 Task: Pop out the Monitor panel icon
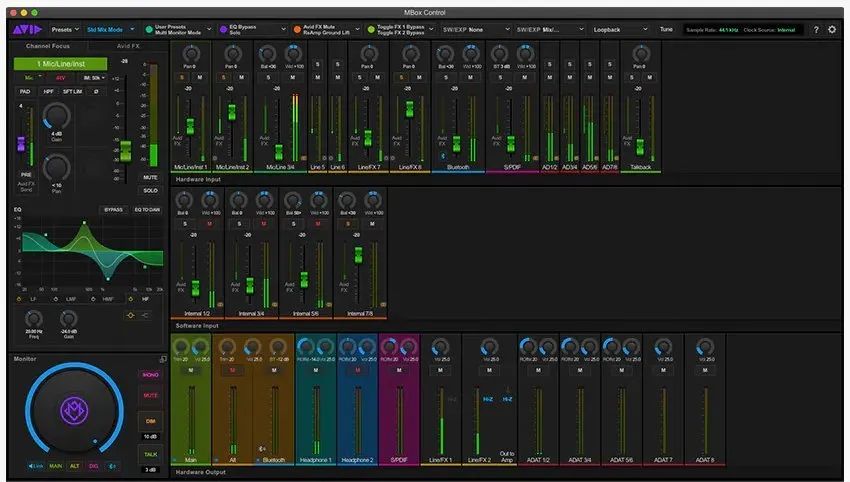(163, 359)
